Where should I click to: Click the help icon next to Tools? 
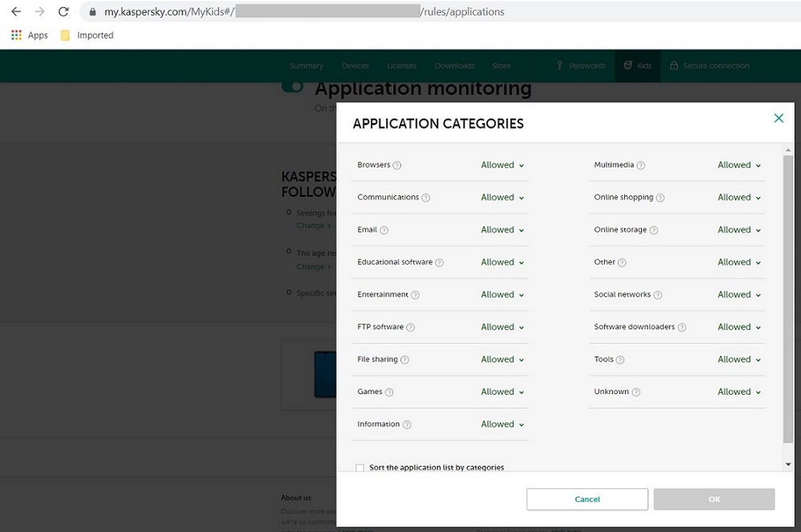pos(619,360)
